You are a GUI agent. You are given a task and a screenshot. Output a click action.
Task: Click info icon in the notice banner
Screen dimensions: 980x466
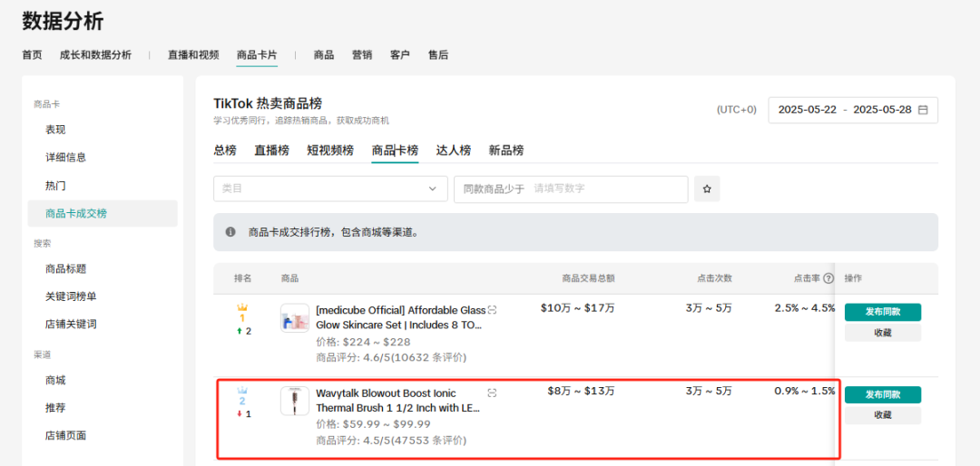coord(230,232)
